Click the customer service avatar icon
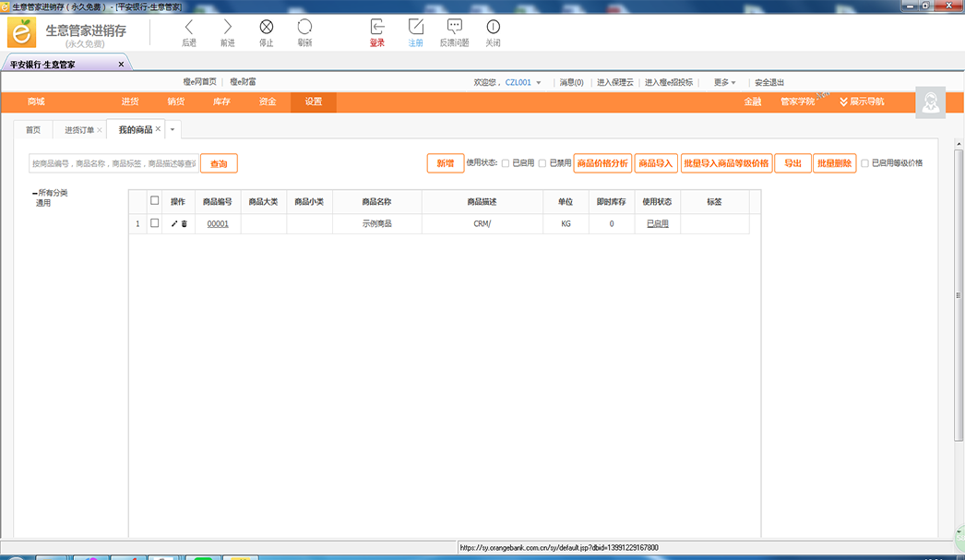 [930, 102]
